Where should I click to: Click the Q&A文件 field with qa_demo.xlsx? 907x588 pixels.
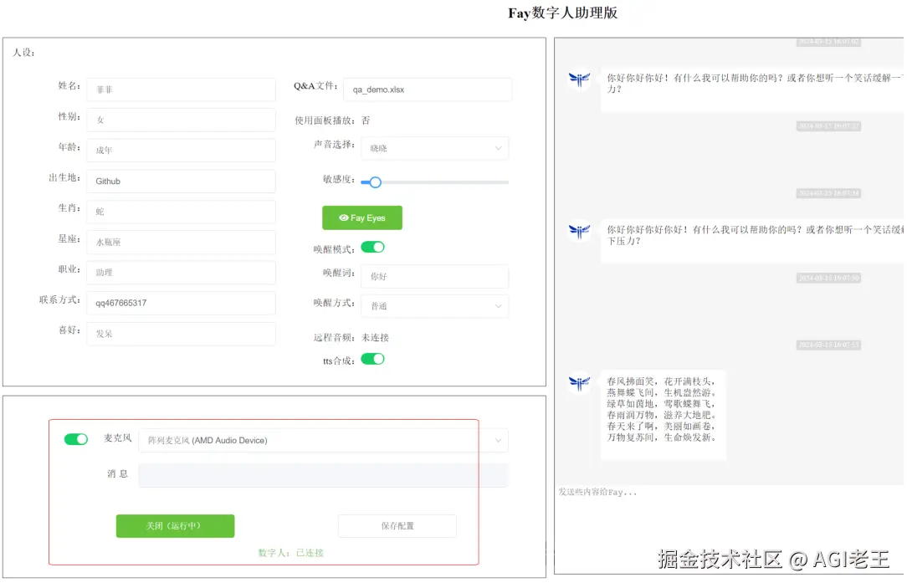click(428, 89)
